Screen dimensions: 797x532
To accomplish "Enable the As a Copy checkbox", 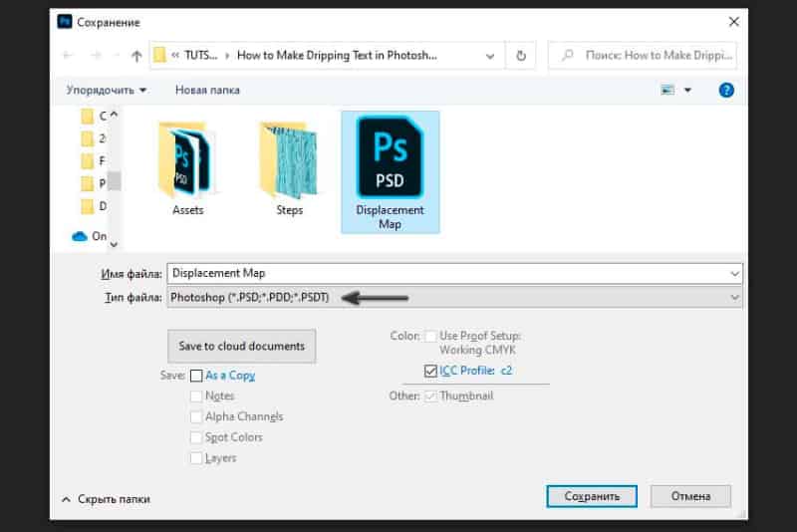I will click(x=196, y=376).
